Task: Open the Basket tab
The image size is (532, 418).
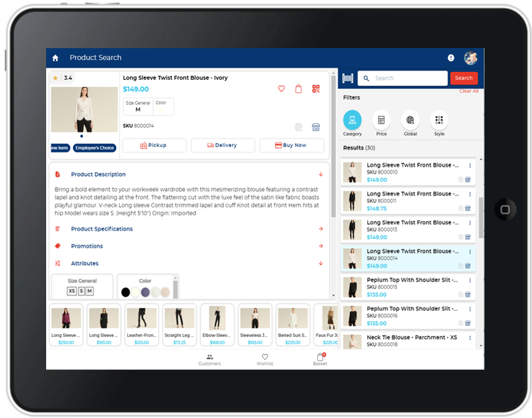Action: [x=320, y=359]
